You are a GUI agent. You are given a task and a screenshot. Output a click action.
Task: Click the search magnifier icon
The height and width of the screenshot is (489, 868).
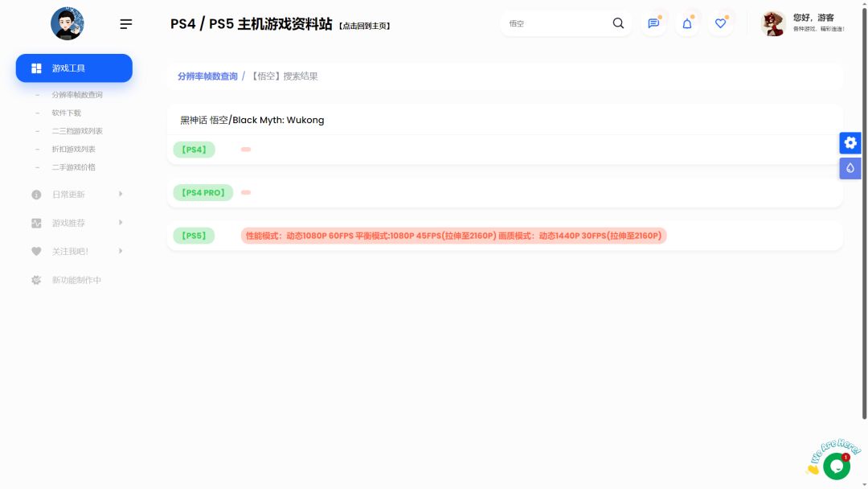coord(618,23)
